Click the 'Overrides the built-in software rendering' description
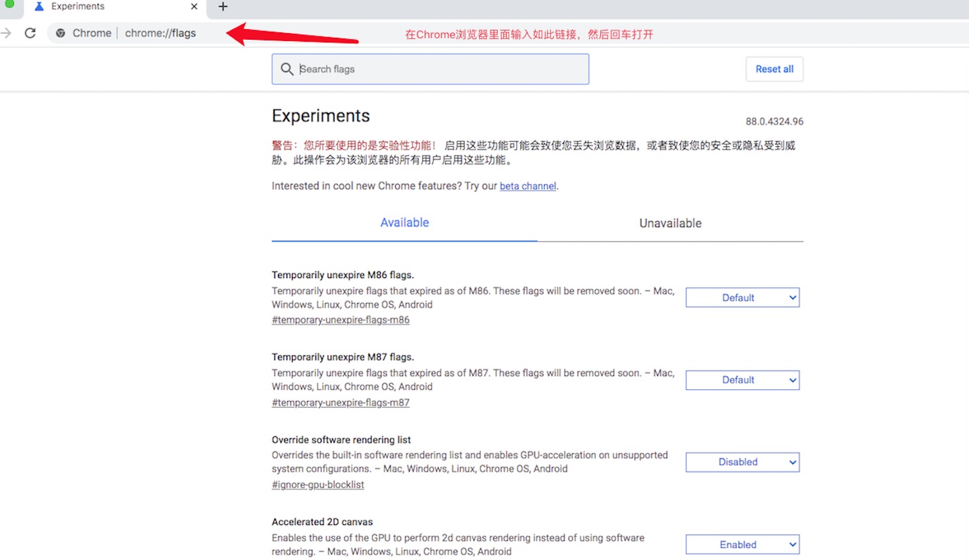 coord(470,462)
